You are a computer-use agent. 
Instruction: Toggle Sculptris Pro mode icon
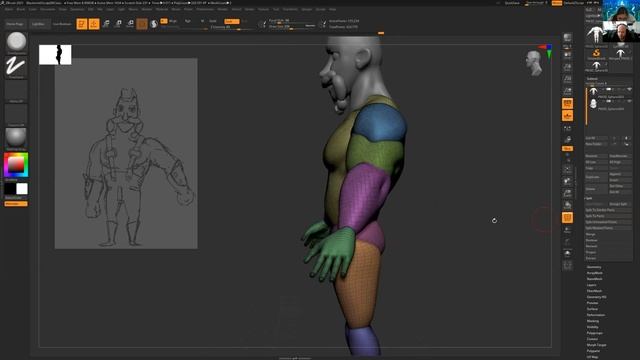(x=154, y=24)
